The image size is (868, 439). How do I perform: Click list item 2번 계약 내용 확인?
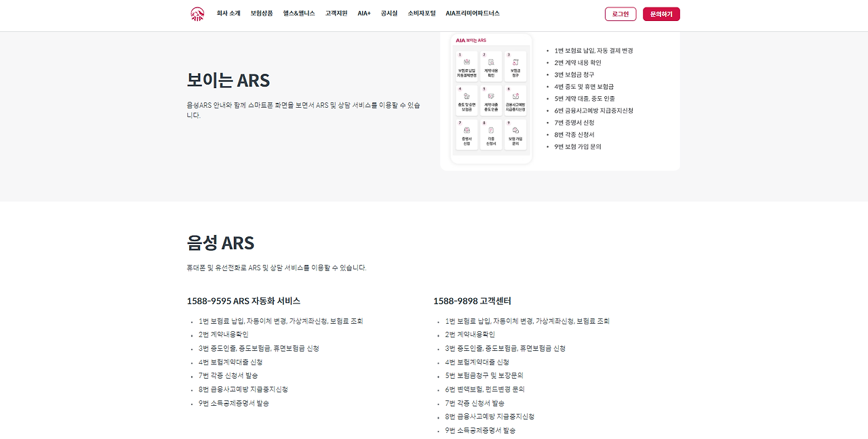coord(578,62)
